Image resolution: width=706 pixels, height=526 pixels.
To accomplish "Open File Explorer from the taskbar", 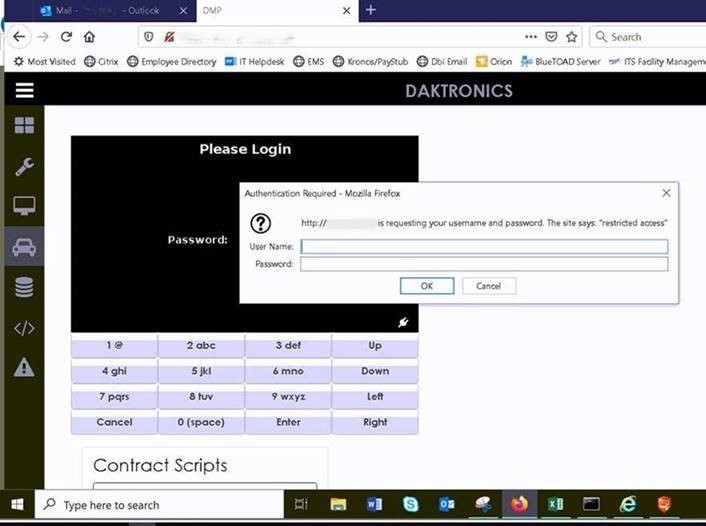I will [x=338, y=504].
